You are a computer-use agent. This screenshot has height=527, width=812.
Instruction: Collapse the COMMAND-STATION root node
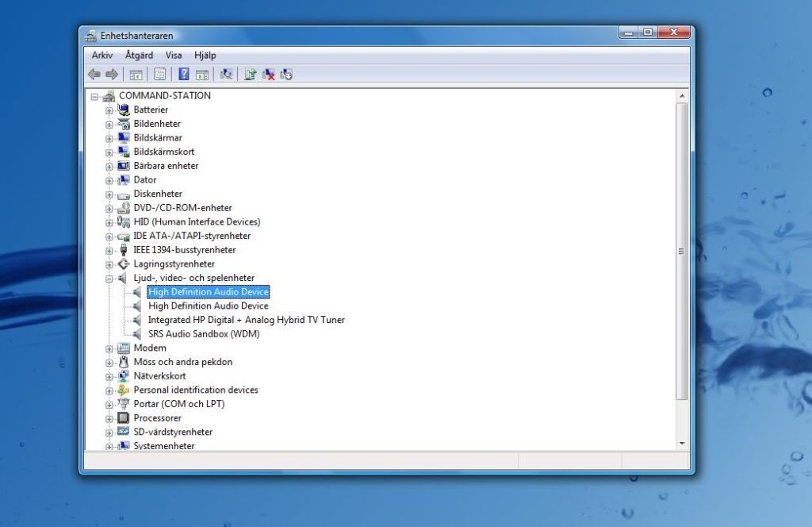point(94,96)
